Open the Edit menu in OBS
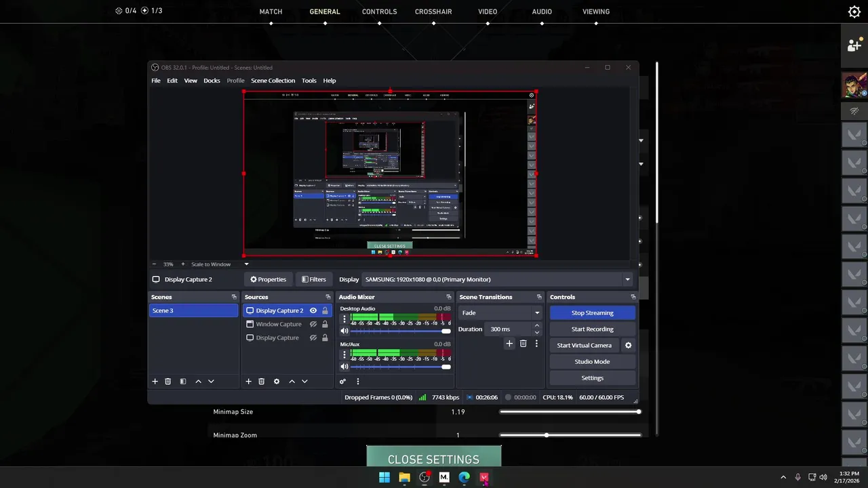This screenshot has width=868, height=488. click(172, 81)
